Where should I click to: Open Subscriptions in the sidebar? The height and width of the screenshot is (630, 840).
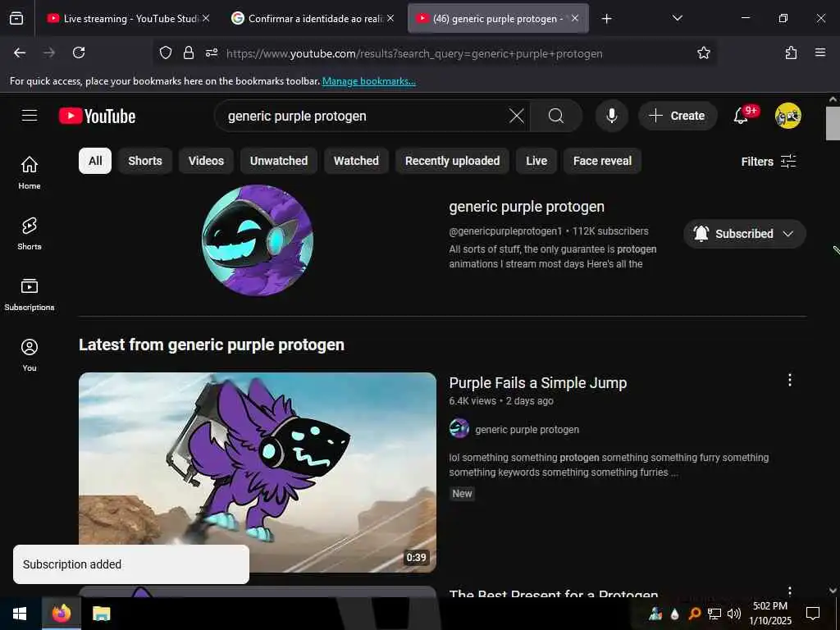click(30, 294)
